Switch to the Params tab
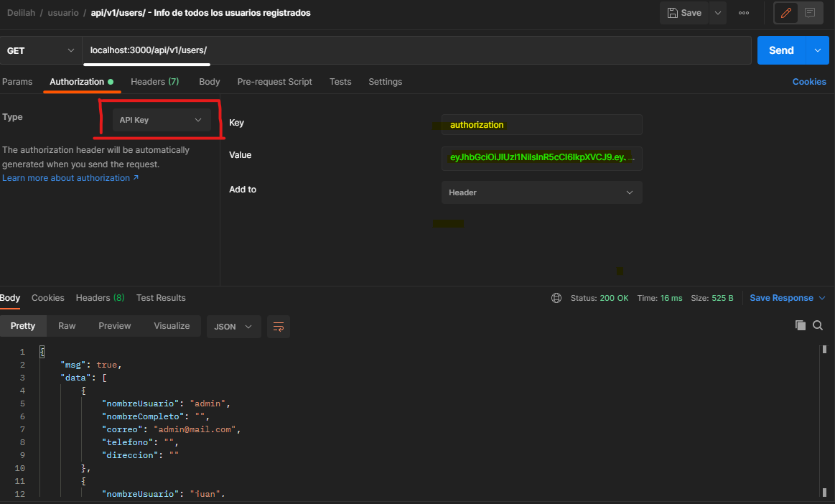Image resolution: width=835 pixels, height=504 pixels. [17, 82]
